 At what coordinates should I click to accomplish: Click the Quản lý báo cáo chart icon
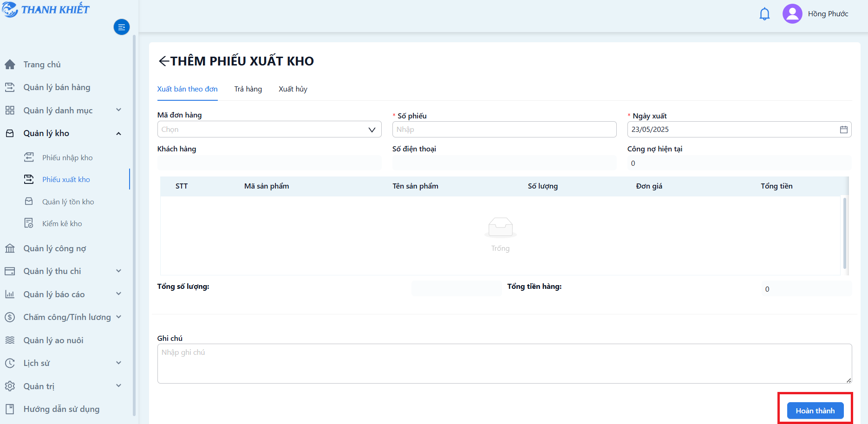[x=10, y=294]
